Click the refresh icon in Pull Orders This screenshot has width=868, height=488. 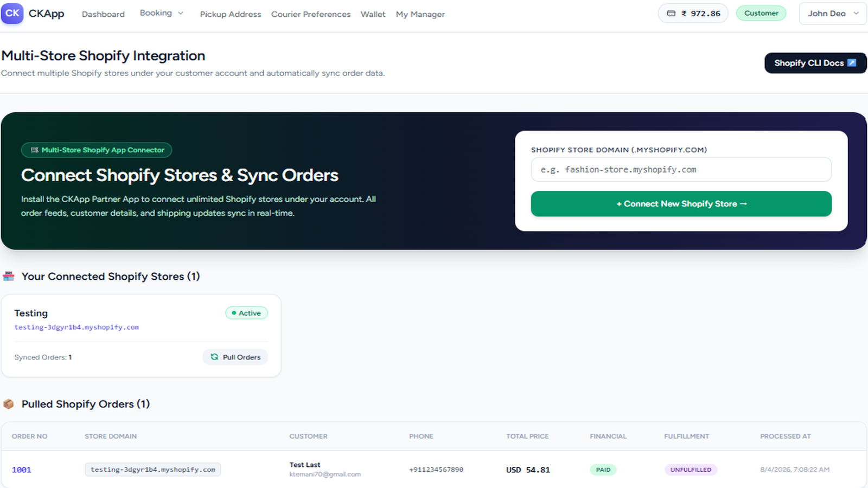point(214,357)
